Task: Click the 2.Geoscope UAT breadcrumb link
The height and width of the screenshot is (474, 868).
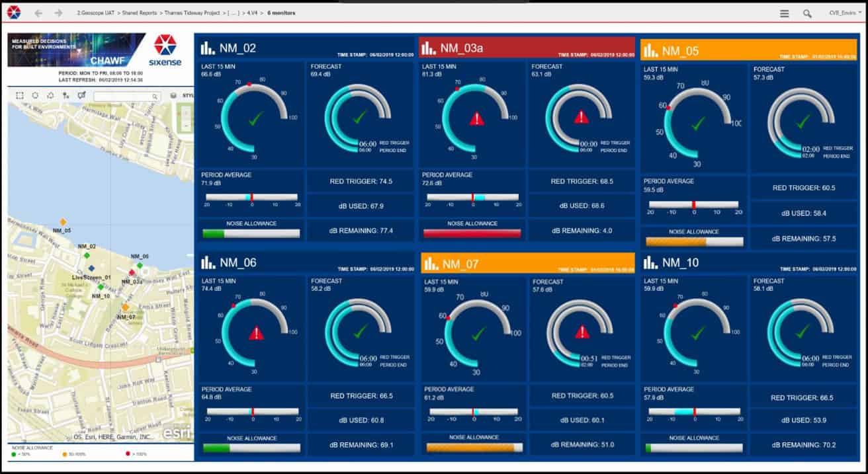Action: (97, 13)
